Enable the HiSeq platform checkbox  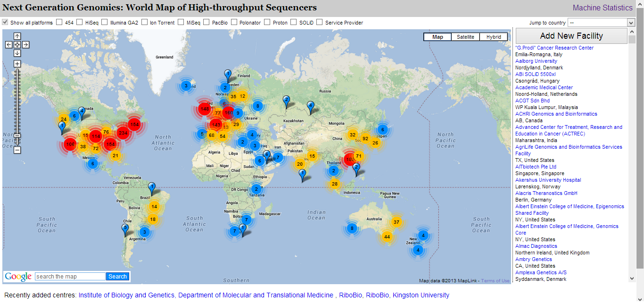[80, 22]
